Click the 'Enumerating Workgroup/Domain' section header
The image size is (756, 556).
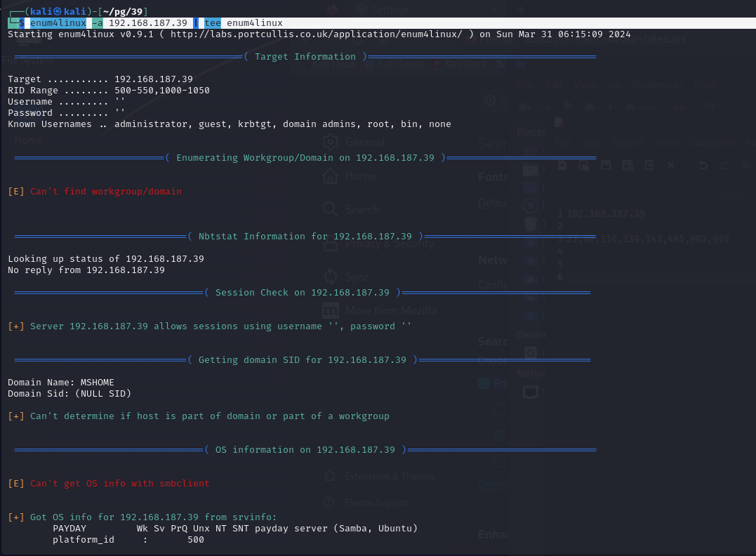[x=305, y=158]
